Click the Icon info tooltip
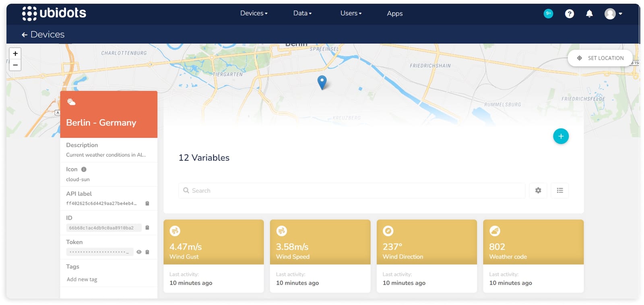This screenshot has height=305, width=644. (84, 170)
